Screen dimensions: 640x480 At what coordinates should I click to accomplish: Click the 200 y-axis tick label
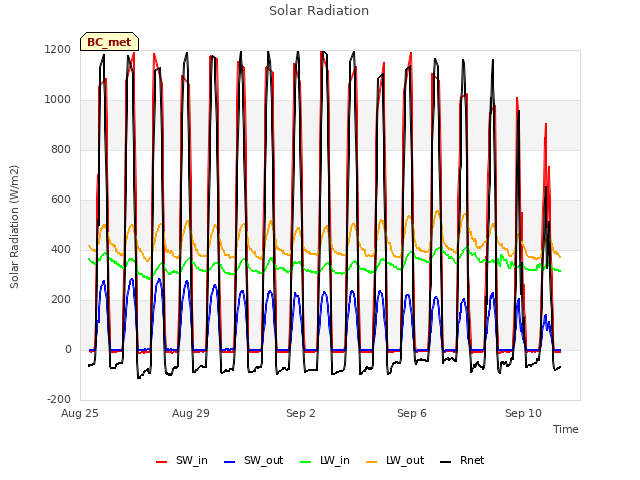(x=61, y=300)
